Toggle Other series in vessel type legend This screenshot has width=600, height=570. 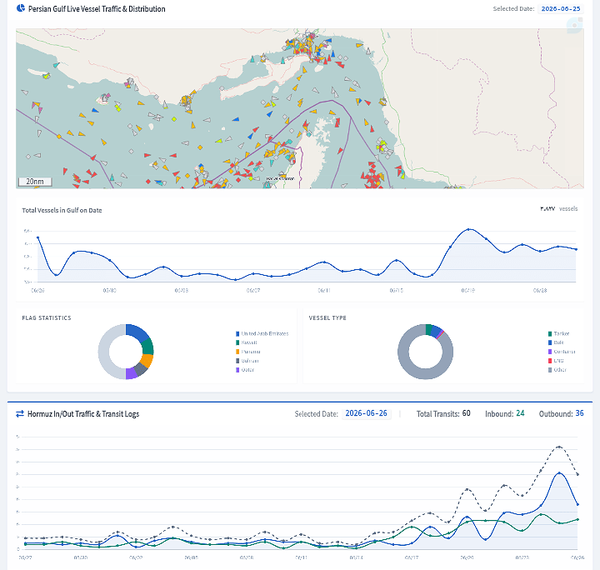pyautogui.click(x=557, y=370)
